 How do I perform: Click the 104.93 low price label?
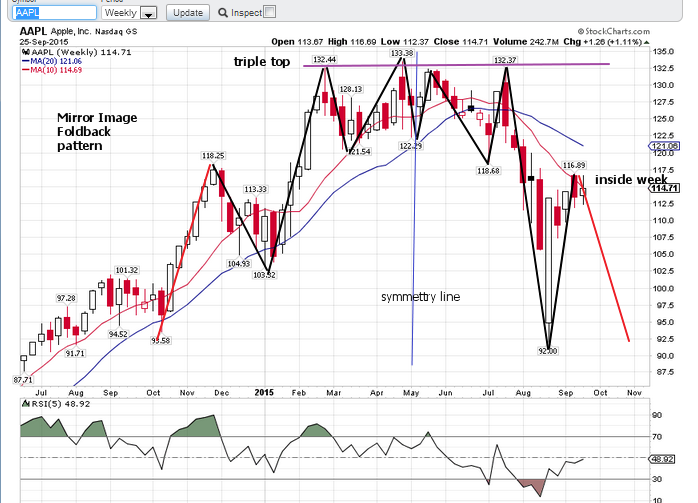coord(239,264)
